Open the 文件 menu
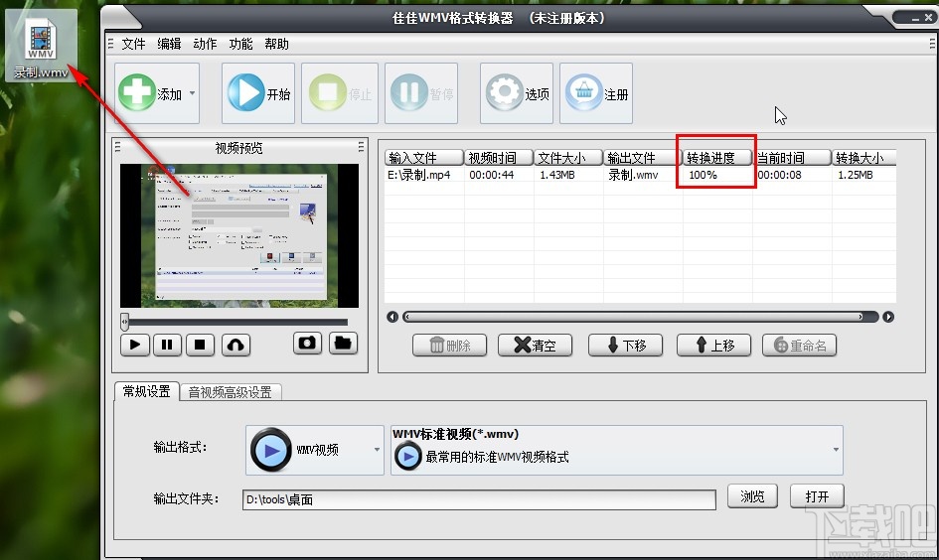Screen dimensions: 939x560 [x=133, y=44]
